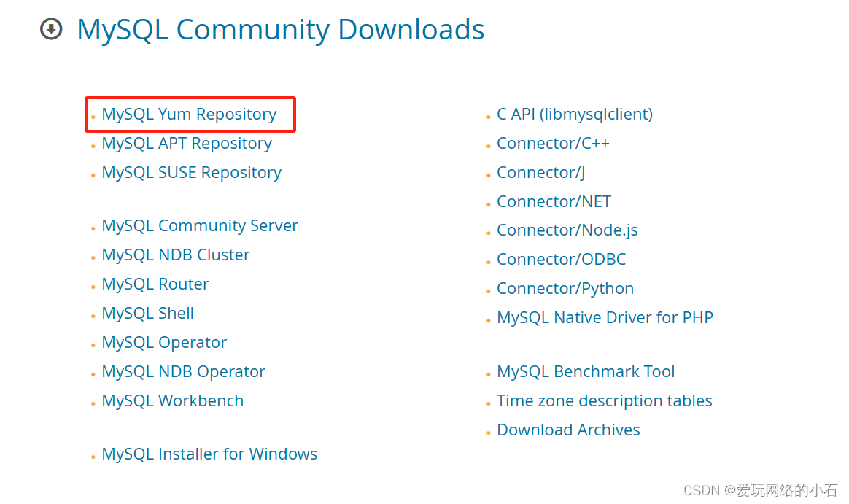Open the MySQL APT Repository link
Viewport: 849px width, 504px height.
click(x=187, y=144)
